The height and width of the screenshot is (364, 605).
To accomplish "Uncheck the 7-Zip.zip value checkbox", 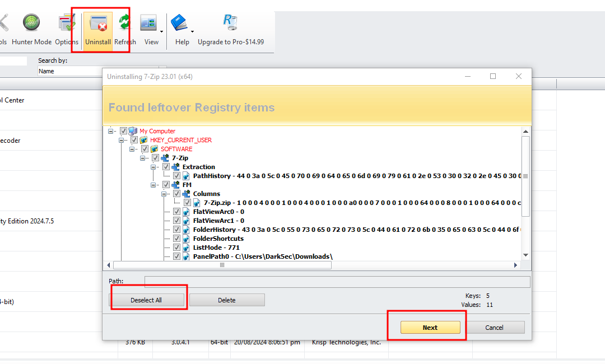I will pyautogui.click(x=188, y=202).
